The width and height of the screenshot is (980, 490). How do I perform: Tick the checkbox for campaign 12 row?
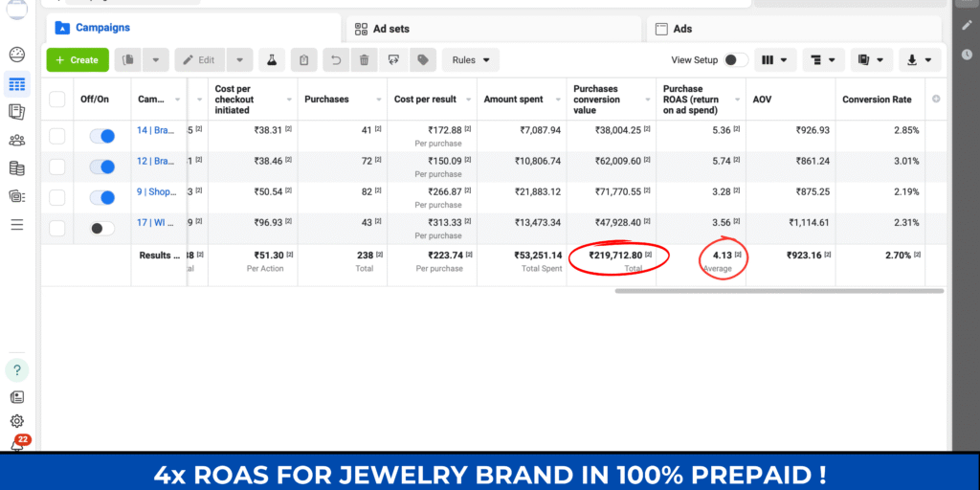(x=57, y=167)
